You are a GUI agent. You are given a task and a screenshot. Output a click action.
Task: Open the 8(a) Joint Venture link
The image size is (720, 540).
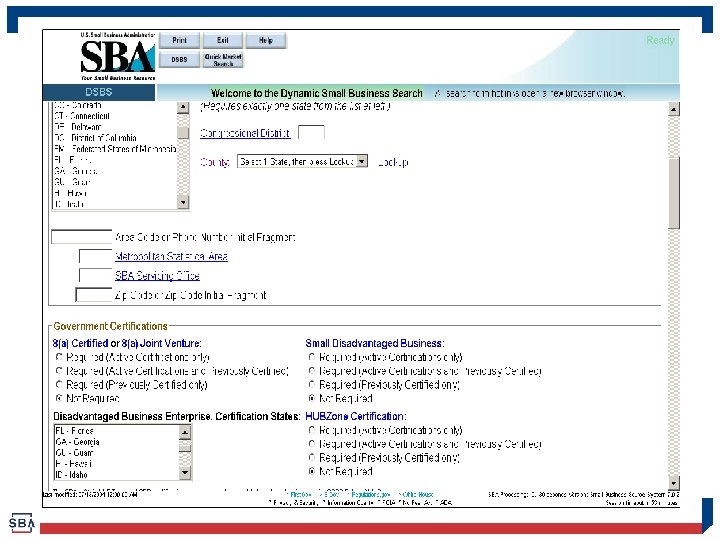161,343
